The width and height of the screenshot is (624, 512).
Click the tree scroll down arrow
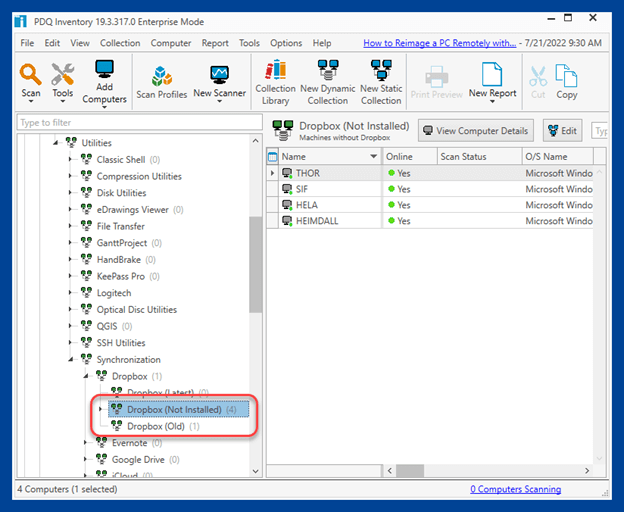click(x=255, y=471)
